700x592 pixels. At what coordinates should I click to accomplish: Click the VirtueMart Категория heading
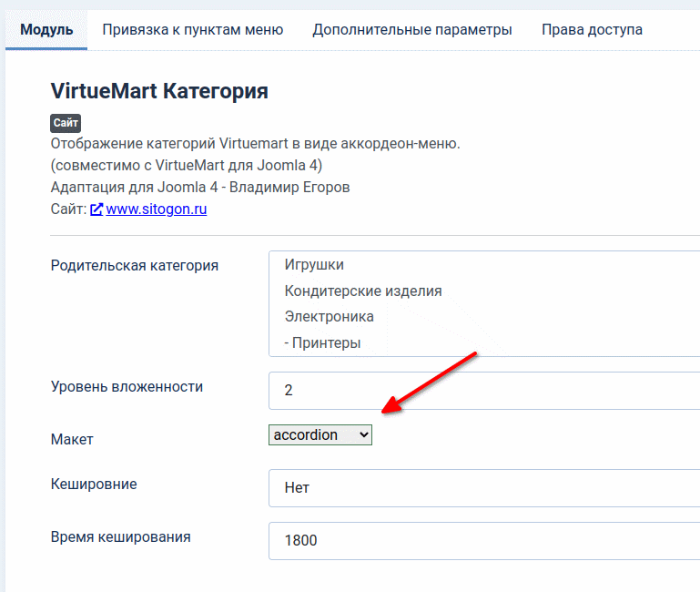pyautogui.click(x=159, y=91)
